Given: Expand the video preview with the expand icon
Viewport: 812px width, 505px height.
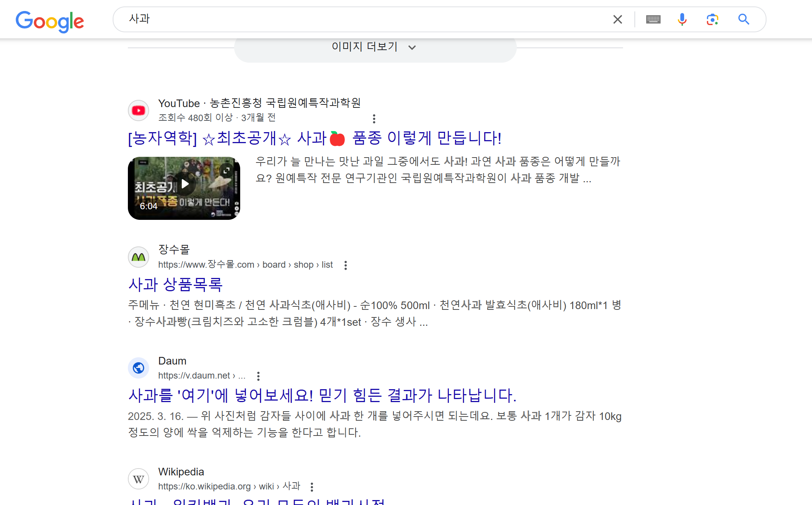Looking at the screenshot, I should click(227, 170).
